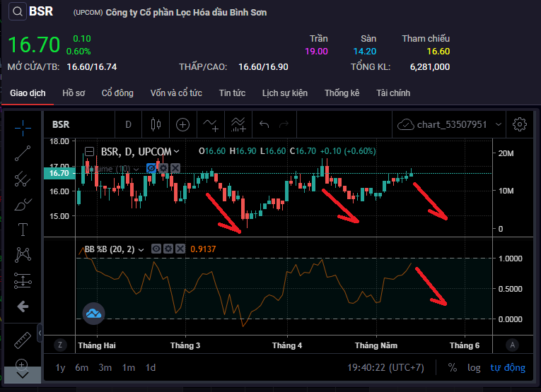Screen dimensions: 541x392
Task: Open the pattern drawing tool
Action: click(23, 255)
